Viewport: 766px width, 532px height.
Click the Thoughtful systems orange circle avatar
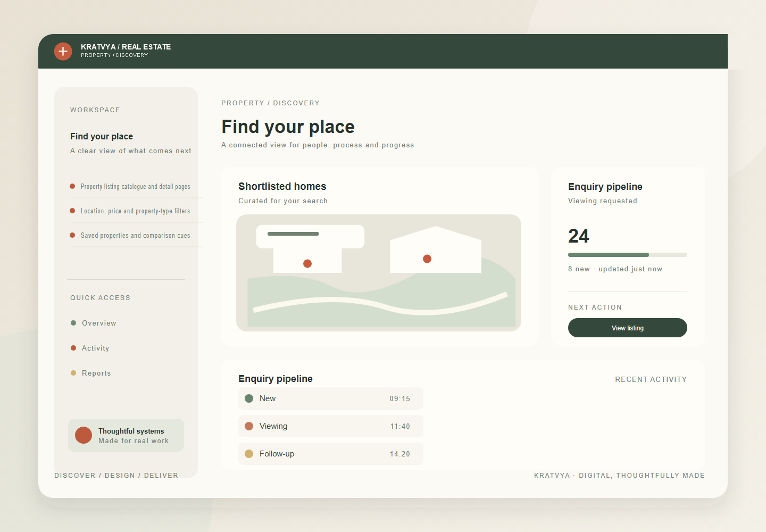[84, 435]
